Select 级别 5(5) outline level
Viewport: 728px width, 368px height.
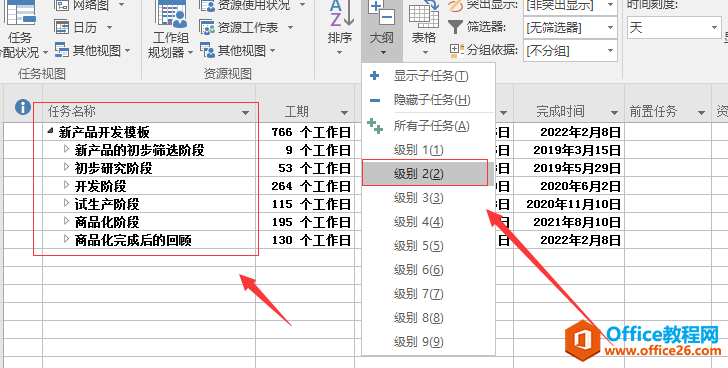point(428,246)
